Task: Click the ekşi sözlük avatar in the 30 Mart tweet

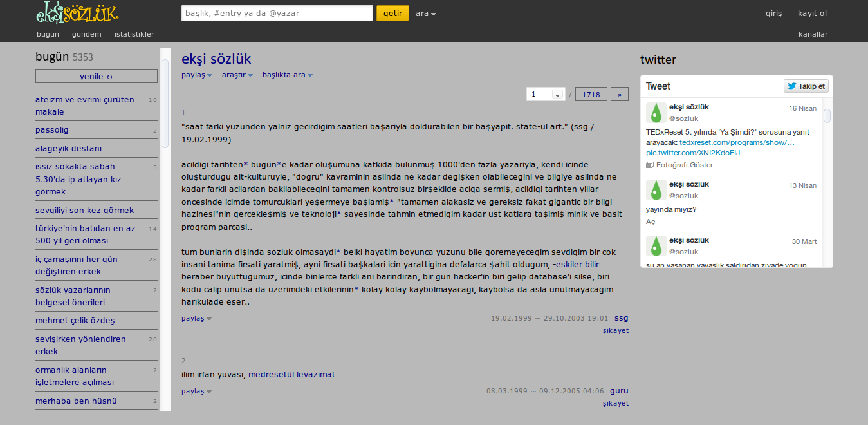Action: [x=656, y=246]
